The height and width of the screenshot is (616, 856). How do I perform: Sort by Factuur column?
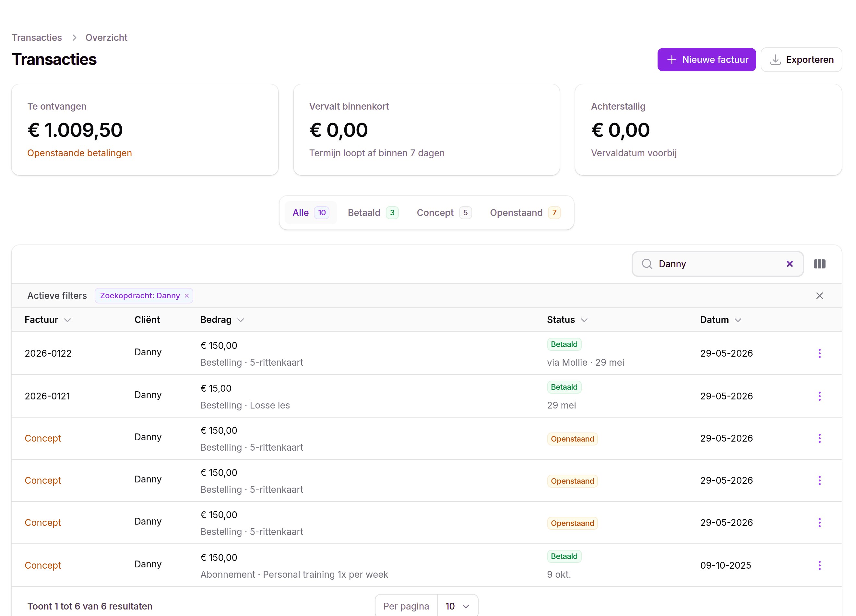[x=48, y=320]
